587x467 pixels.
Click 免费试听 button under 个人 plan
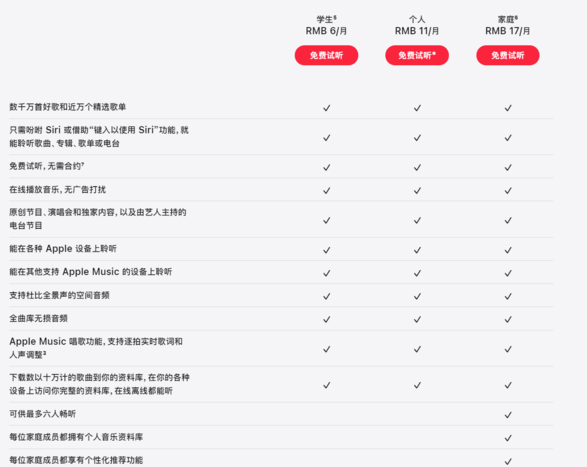[x=417, y=55]
